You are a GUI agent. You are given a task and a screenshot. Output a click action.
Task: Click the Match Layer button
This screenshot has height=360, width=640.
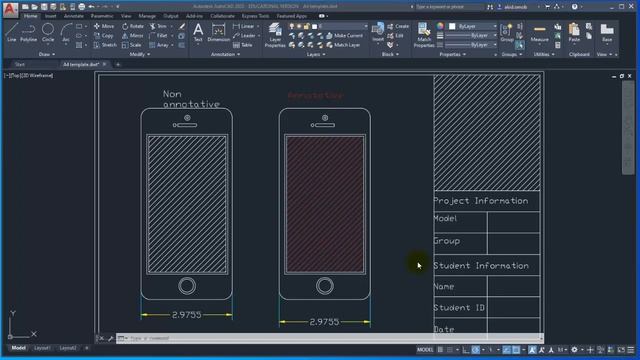343,45
